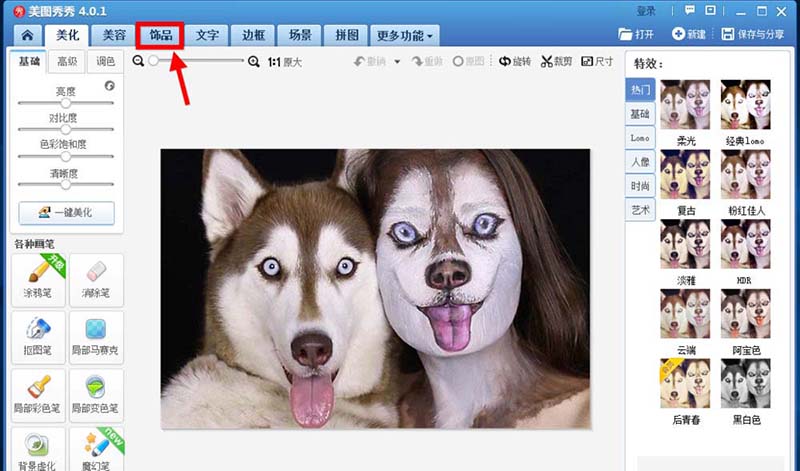Image resolution: width=800 pixels, height=471 pixels.
Task: Click the reset adjustments icon near 亮度
Action: point(109,86)
